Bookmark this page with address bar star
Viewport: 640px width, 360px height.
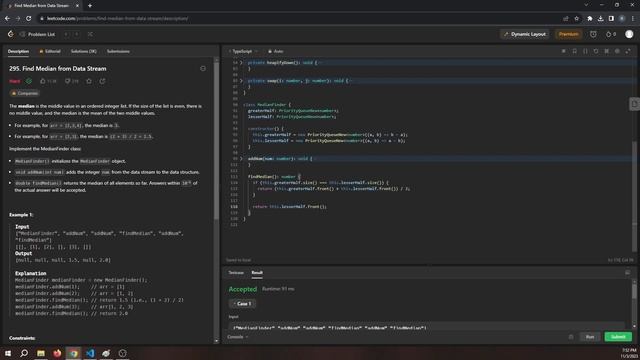pos(576,18)
